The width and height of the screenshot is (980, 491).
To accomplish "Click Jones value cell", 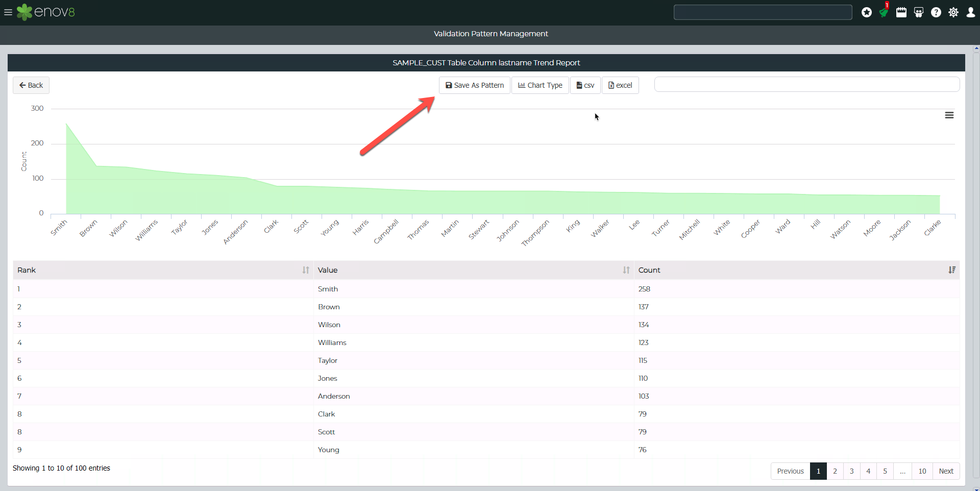I will (474, 378).
